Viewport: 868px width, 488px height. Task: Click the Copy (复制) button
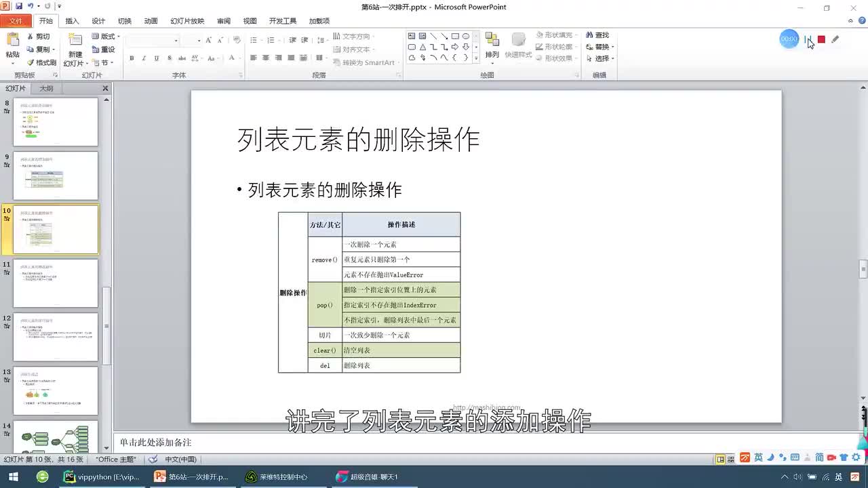(40, 49)
